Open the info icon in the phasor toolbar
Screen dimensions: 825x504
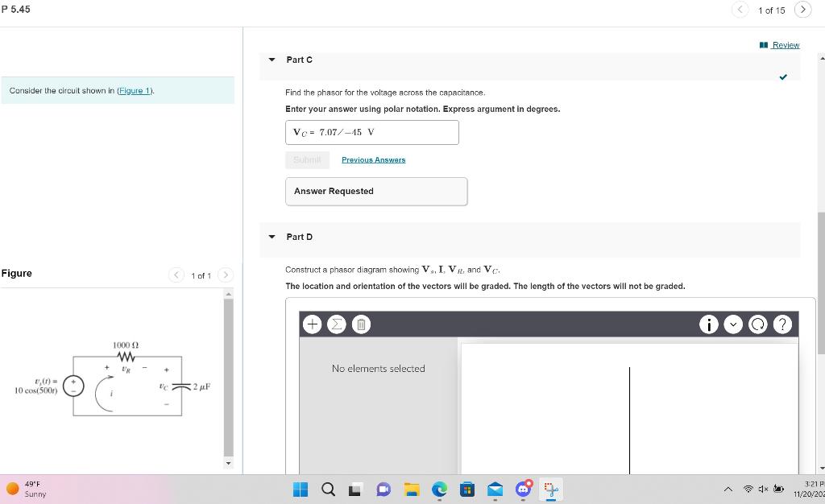[x=709, y=324]
